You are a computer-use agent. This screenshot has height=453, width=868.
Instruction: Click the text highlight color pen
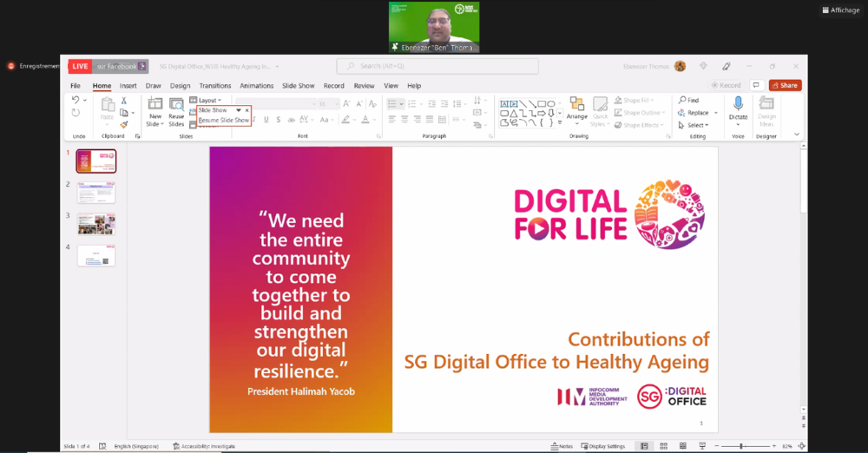pos(345,120)
